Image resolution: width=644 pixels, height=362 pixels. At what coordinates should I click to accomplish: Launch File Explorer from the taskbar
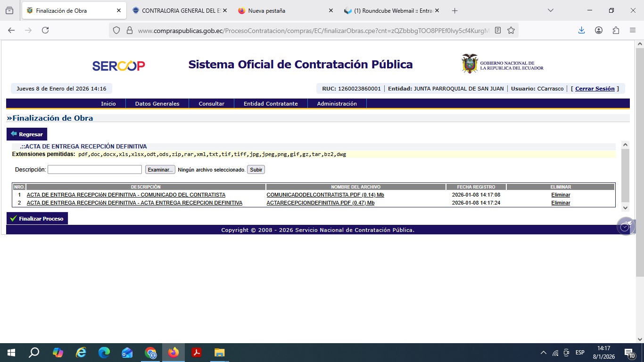pos(220,353)
